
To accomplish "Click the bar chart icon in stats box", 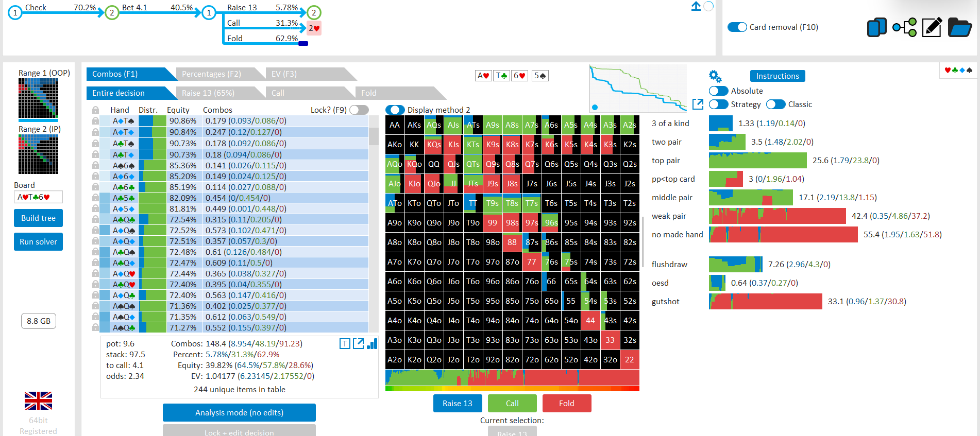I will (x=372, y=343).
